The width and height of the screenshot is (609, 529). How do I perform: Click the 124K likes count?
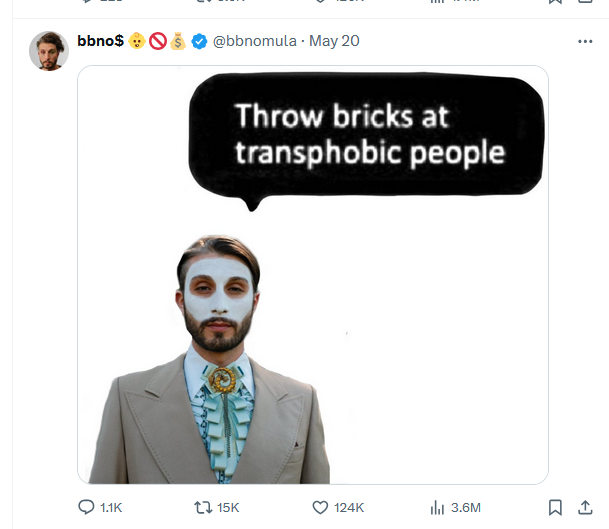pos(348,507)
